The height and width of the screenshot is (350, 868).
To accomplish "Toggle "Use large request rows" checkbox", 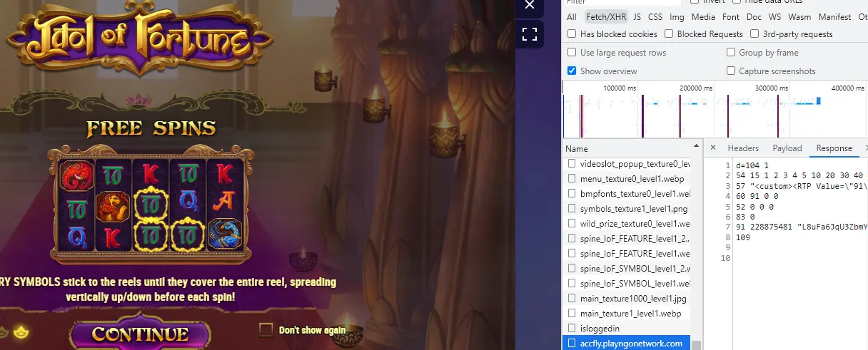I will pyautogui.click(x=572, y=53).
